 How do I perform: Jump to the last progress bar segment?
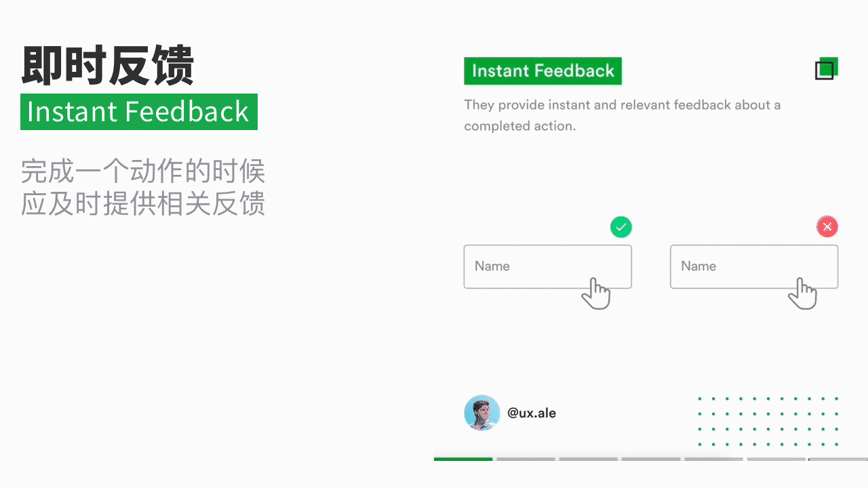coord(838,459)
